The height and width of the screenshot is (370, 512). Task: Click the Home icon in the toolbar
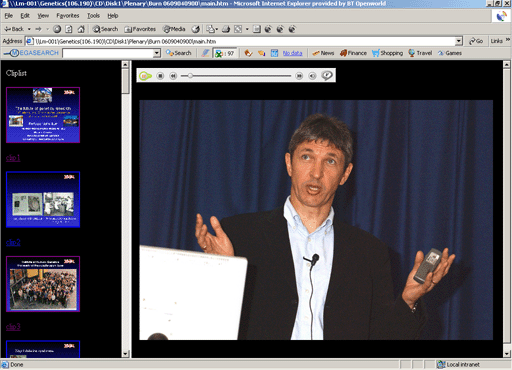81,29
